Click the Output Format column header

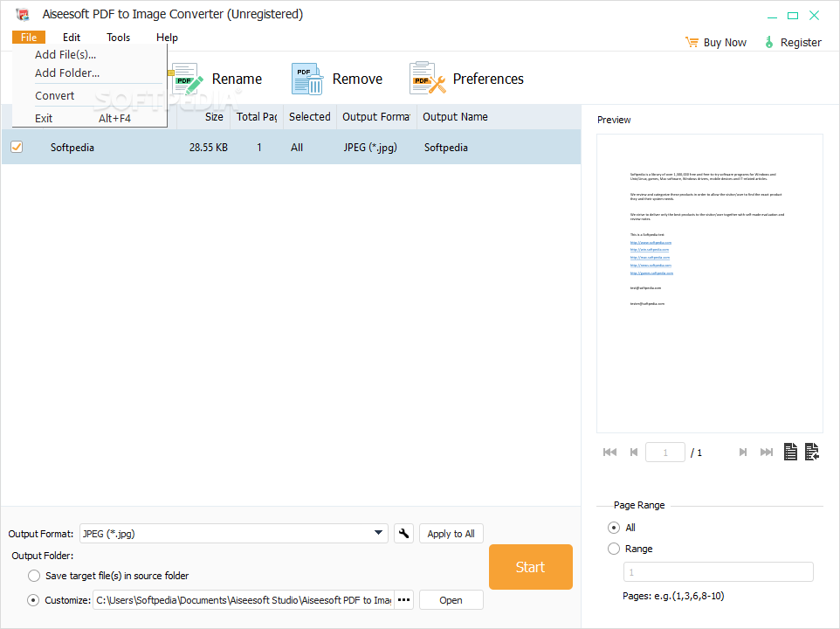pyautogui.click(x=376, y=117)
